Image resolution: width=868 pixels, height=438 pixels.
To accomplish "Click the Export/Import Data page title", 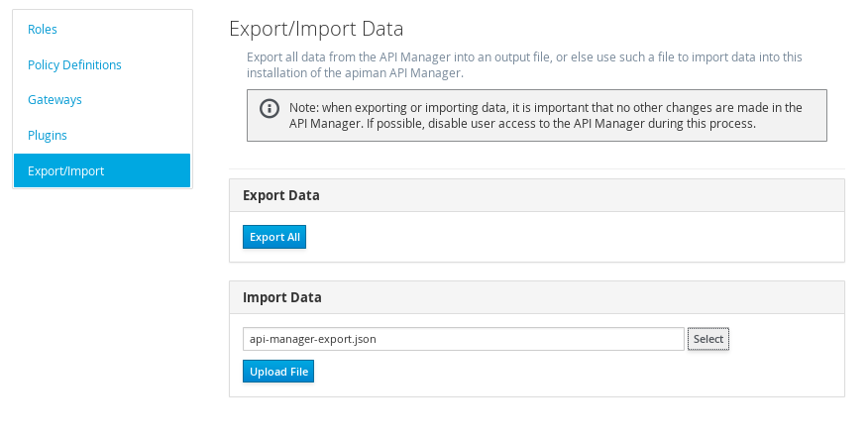I will 316,29.
